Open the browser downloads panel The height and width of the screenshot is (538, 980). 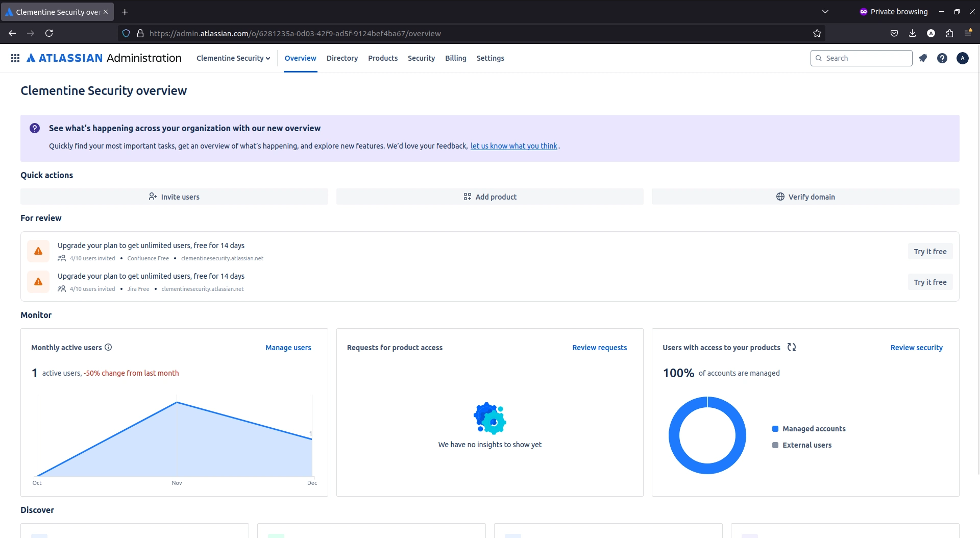click(912, 33)
